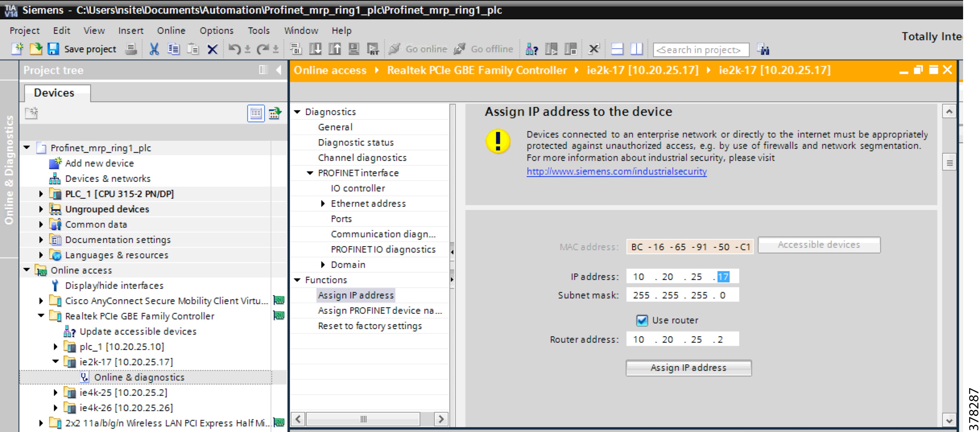This screenshot has height=432, width=980.
Task: Expand the Ungrouped devices node
Action: 41,209
